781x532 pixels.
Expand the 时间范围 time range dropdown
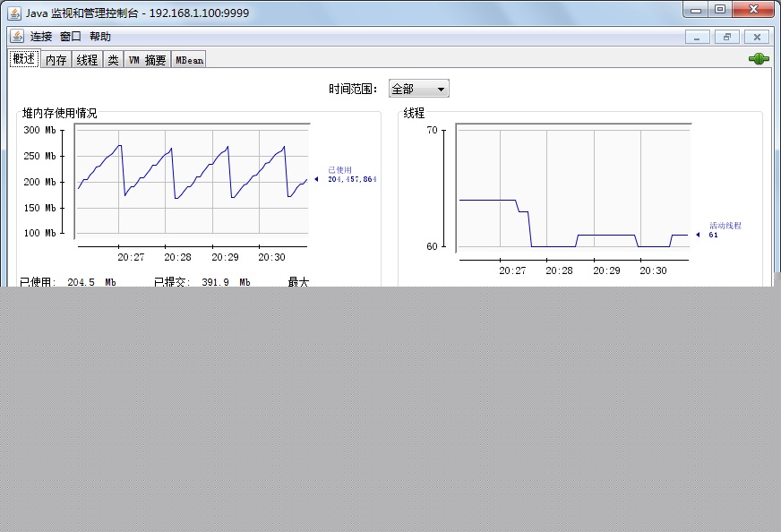(x=418, y=89)
